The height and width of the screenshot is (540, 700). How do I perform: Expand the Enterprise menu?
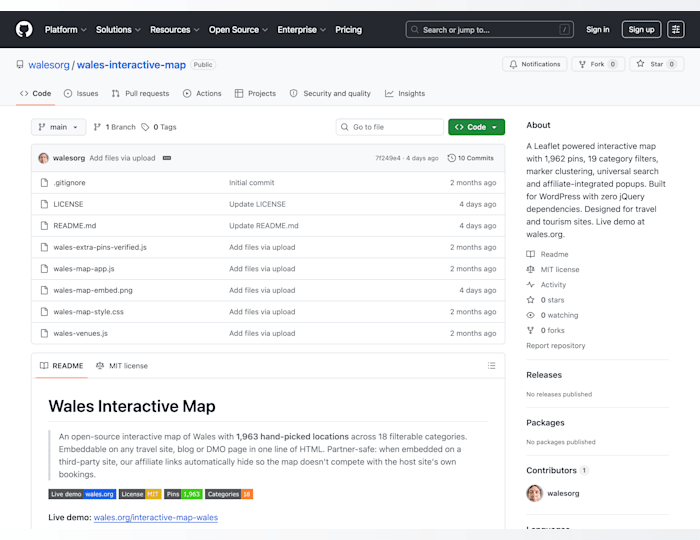tap(301, 29)
